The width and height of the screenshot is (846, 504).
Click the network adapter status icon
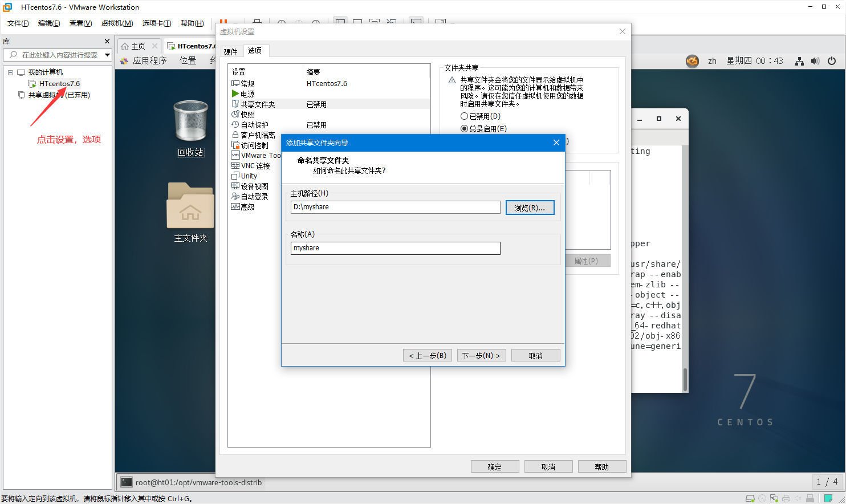pyautogui.click(x=774, y=498)
